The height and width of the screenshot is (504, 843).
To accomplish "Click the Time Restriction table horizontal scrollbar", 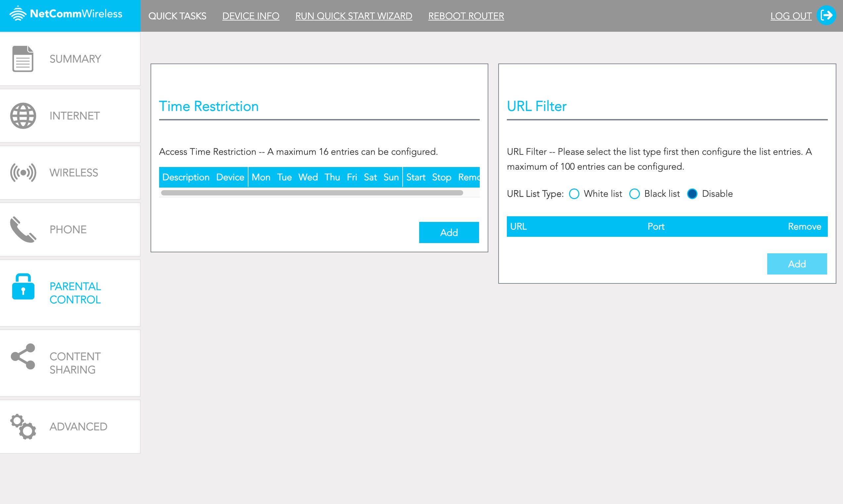I will pos(312,193).
